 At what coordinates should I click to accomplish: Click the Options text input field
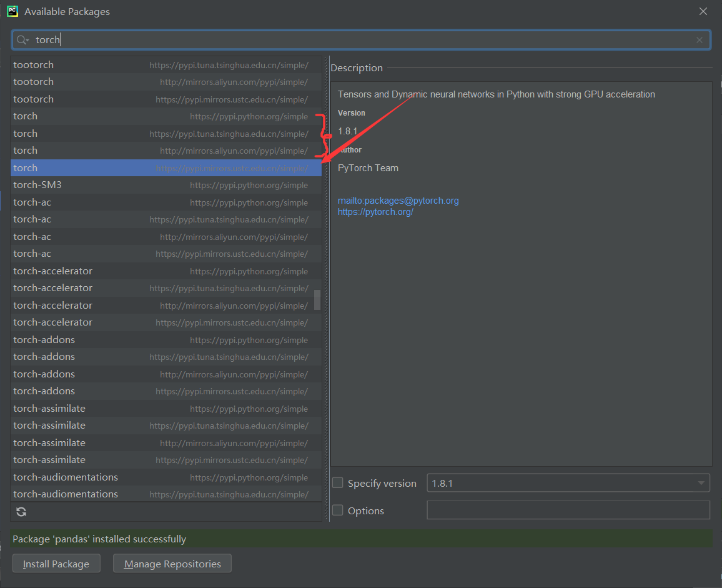[x=568, y=510]
